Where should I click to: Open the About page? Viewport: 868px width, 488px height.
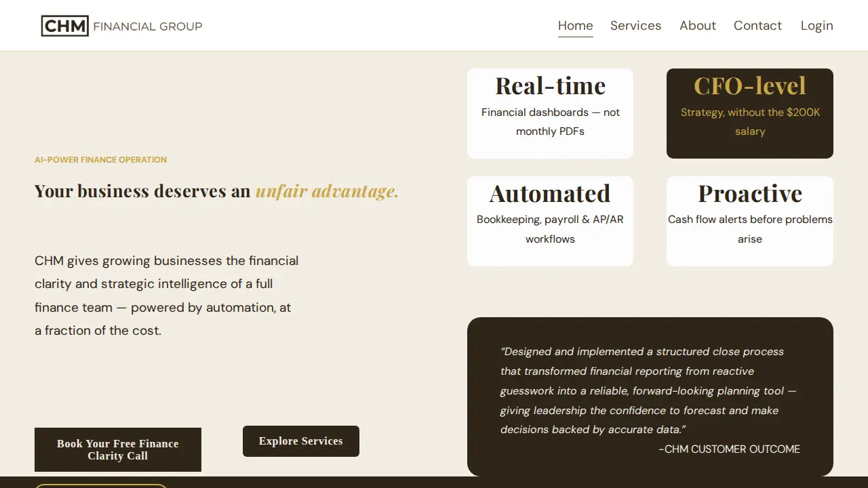click(x=698, y=26)
